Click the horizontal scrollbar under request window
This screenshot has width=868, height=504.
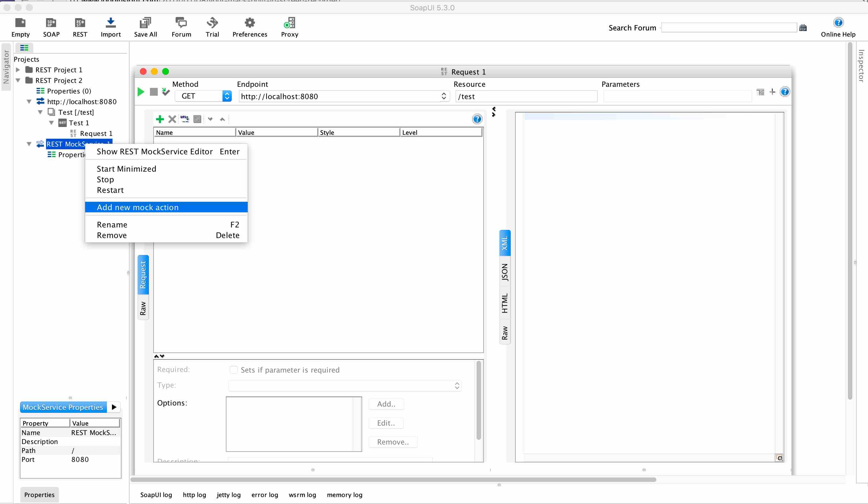pyautogui.click(x=393, y=479)
